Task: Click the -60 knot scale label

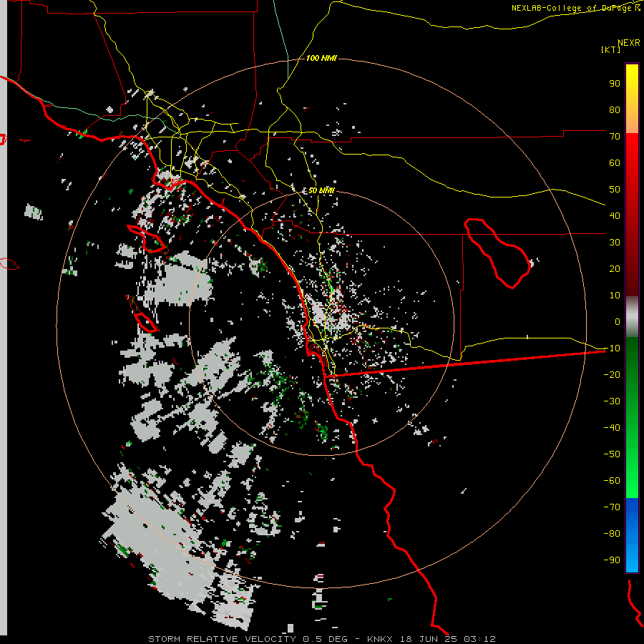Action: point(612,481)
